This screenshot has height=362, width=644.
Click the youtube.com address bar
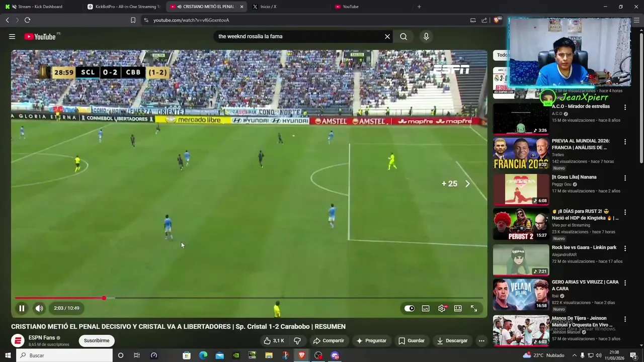302,20
